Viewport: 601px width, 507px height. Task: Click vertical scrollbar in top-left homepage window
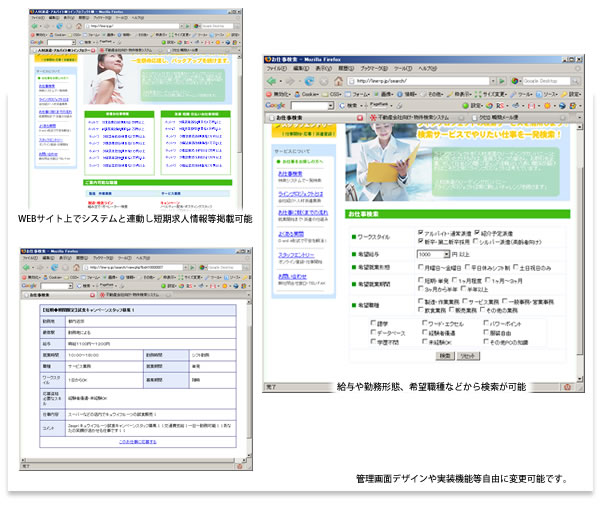(240, 130)
